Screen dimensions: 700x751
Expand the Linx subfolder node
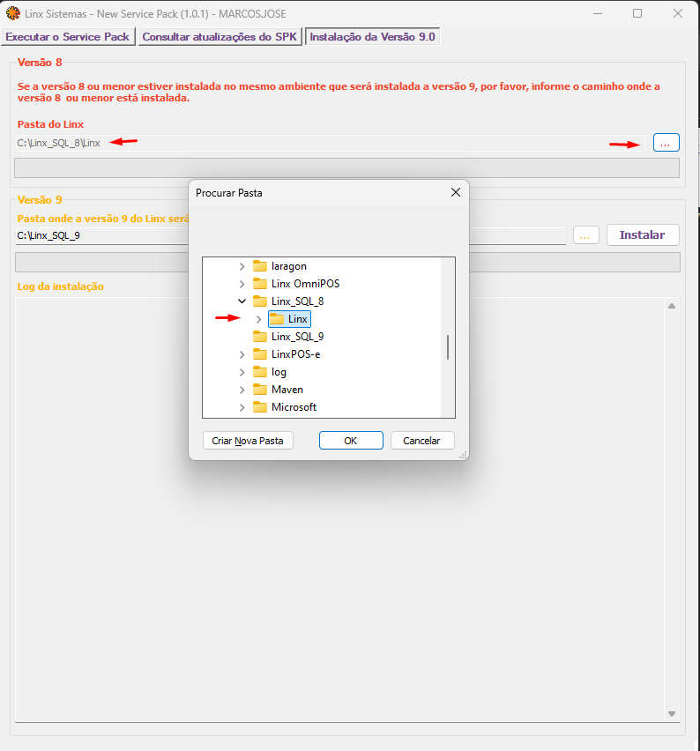(258, 319)
